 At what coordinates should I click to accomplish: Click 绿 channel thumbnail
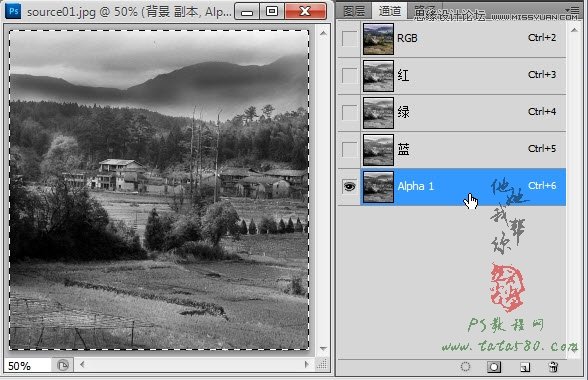pos(378,113)
